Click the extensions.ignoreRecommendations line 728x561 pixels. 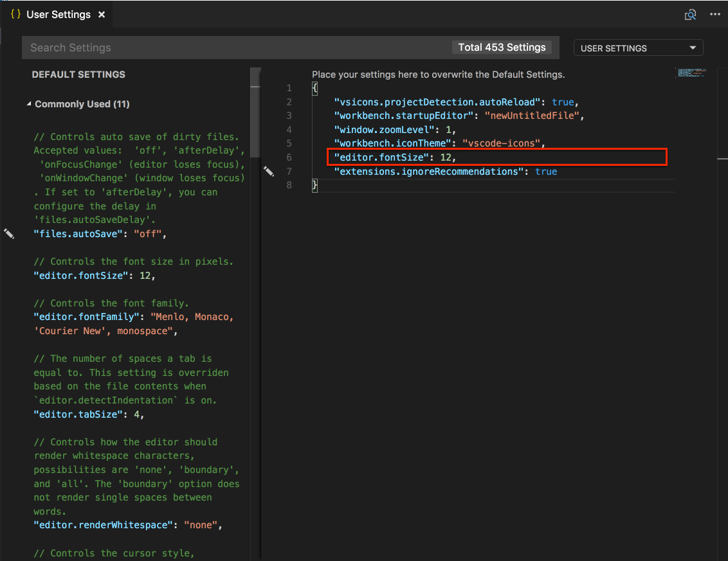(x=445, y=172)
